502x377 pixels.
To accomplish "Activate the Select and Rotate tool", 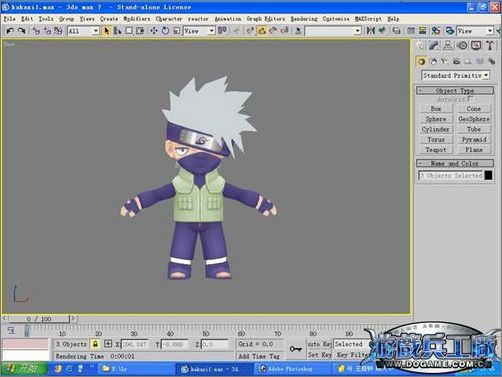I will click(165, 31).
